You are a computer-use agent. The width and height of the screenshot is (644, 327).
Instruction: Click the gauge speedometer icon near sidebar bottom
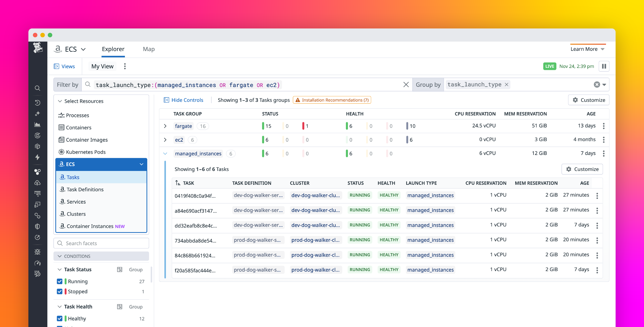(37, 263)
